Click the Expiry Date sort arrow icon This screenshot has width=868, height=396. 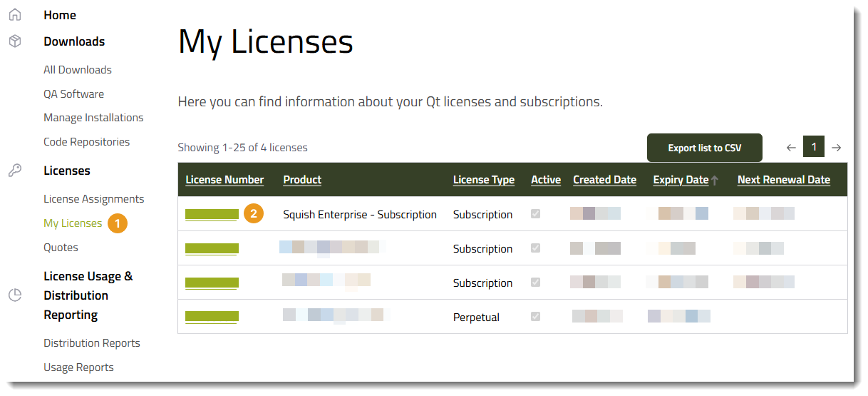coord(715,181)
